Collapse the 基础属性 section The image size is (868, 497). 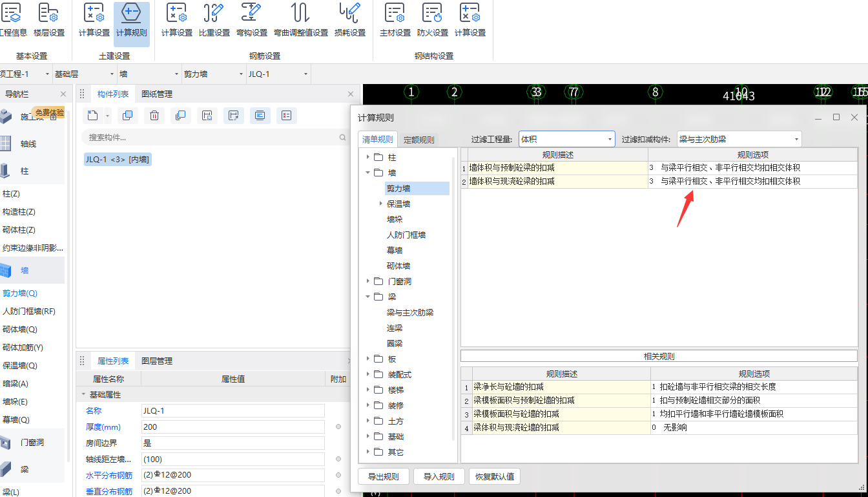click(x=83, y=394)
